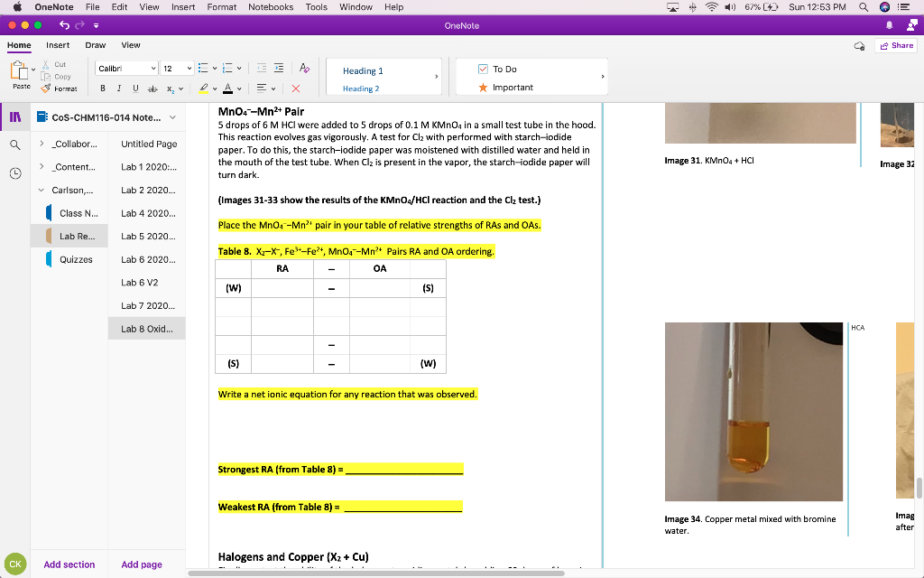Open the Class N... section
The width and height of the screenshot is (924, 578).
(x=79, y=213)
